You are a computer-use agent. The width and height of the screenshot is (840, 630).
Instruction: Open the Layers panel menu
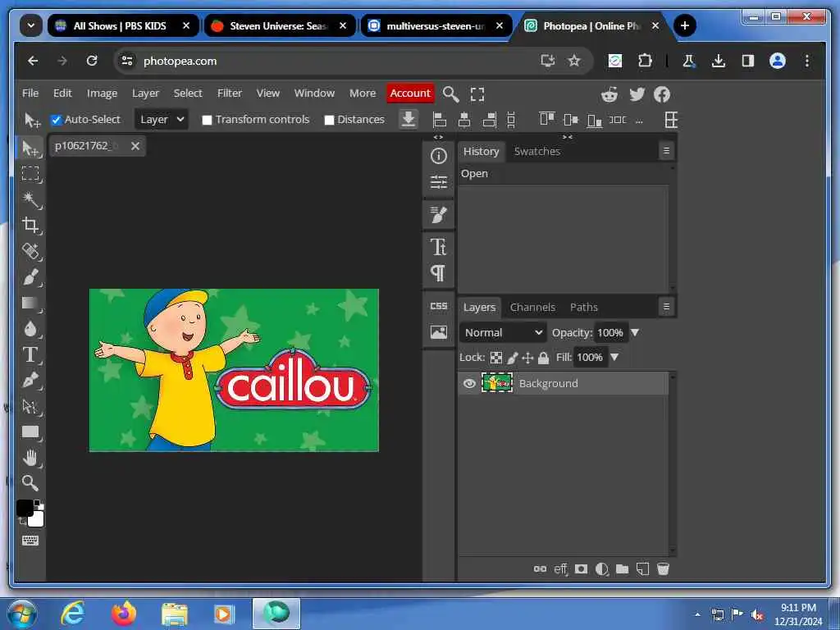666,307
